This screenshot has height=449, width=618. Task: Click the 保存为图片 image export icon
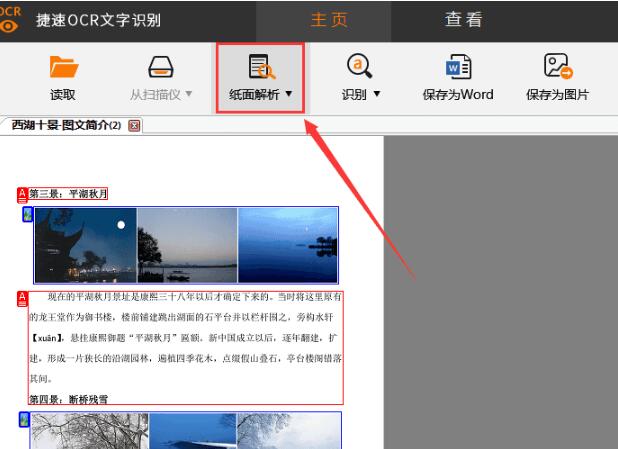(558, 66)
